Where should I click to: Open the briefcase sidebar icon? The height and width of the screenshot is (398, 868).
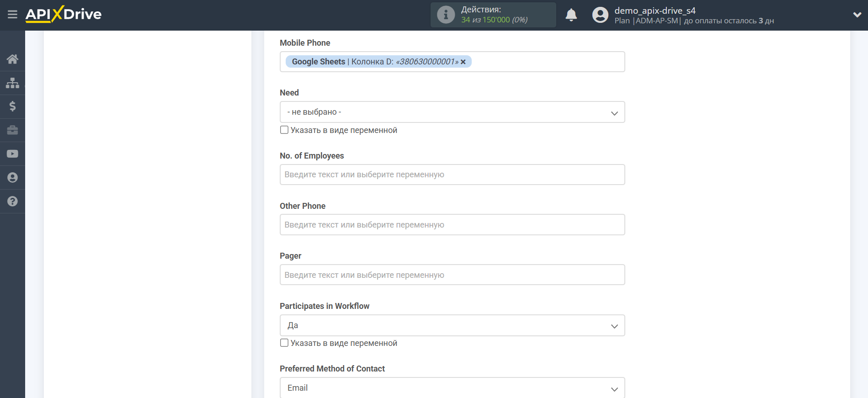(12, 130)
